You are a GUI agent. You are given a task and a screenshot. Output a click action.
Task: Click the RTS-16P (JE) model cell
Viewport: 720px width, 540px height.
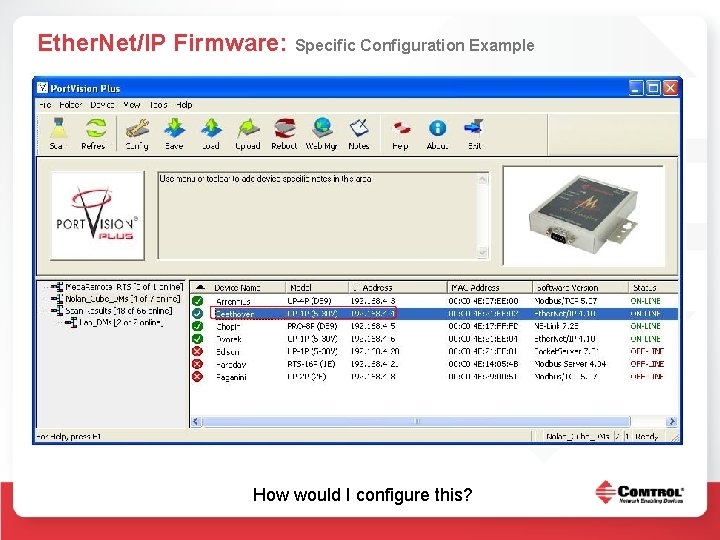coord(311,364)
